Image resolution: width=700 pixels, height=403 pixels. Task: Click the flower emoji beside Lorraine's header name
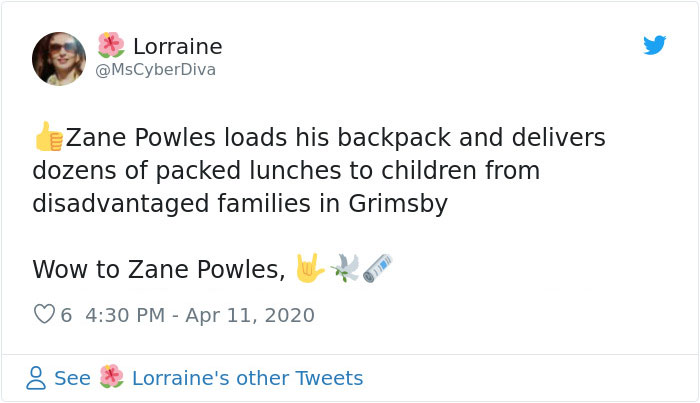[111, 45]
